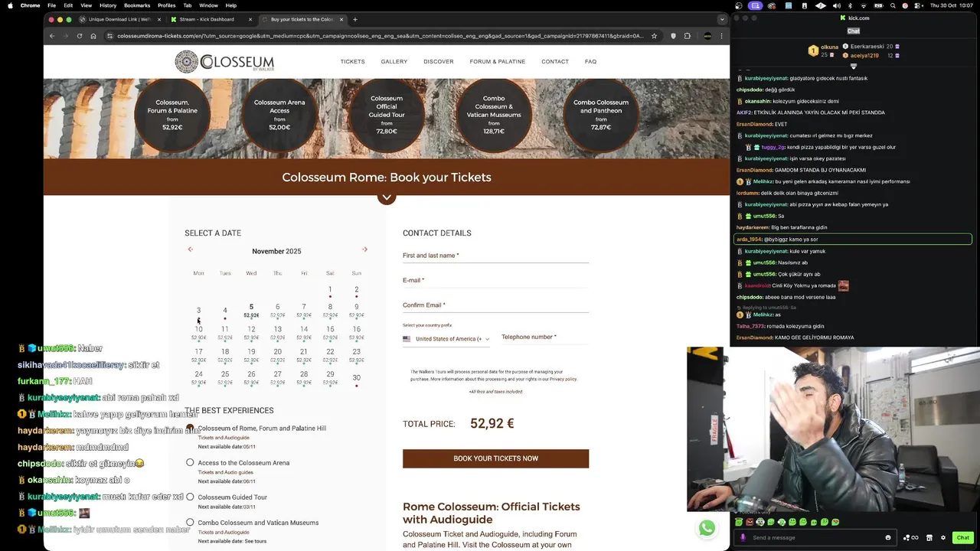Select November 27 on the calendar
The height and width of the screenshot is (551, 980).
click(x=277, y=377)
